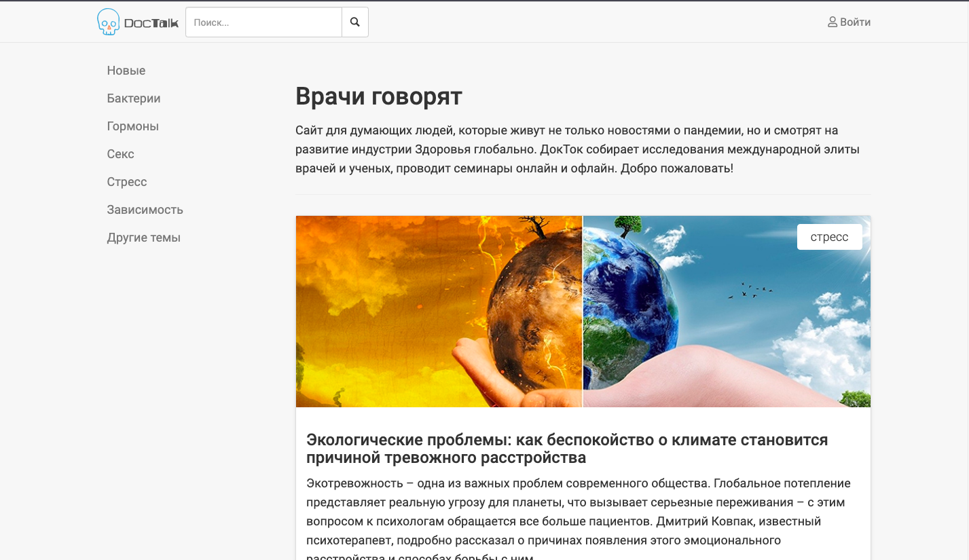Click the magnifier search button
Screen dimensions: 969x560
355,22
